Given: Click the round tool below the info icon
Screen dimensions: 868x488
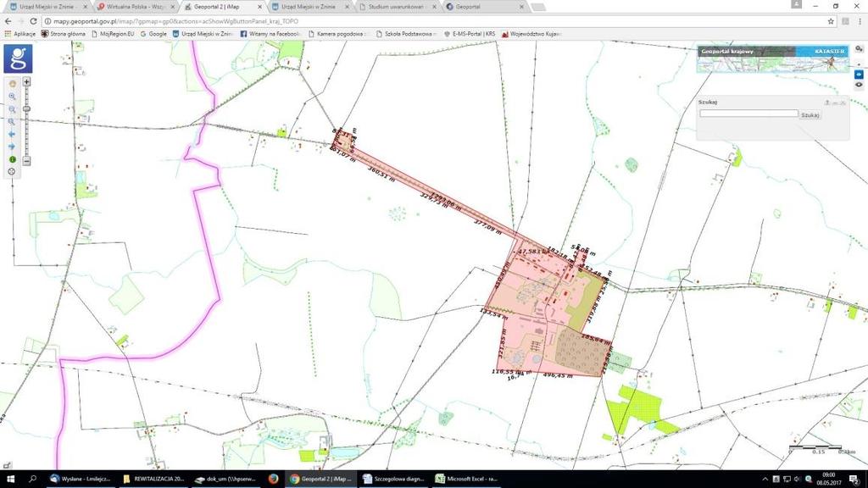Looking at the screenshot, I should (12, 171).
